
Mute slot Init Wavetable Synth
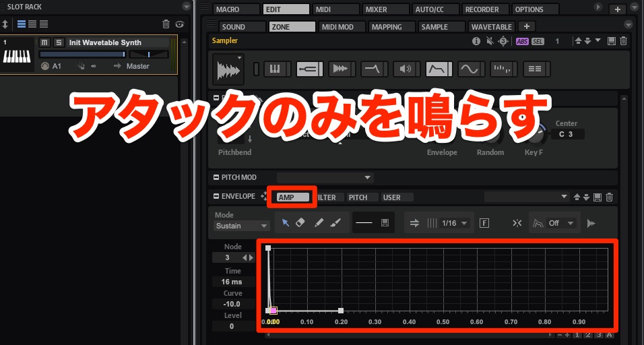click(x=44, y=42)
